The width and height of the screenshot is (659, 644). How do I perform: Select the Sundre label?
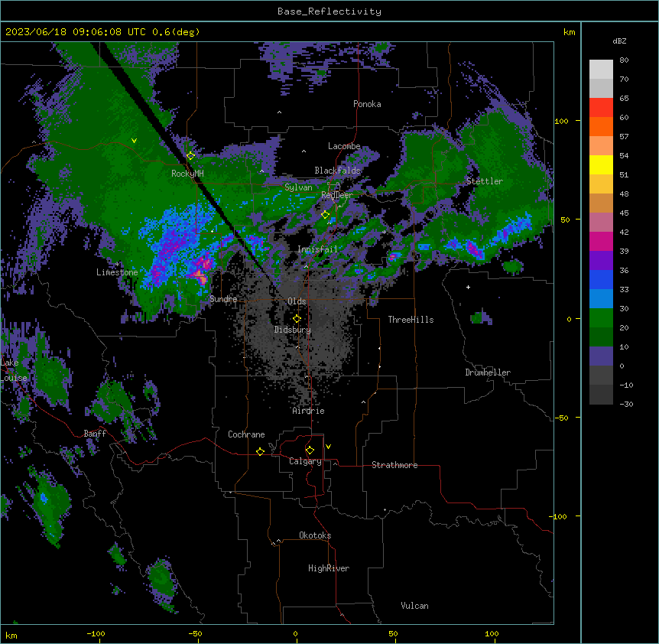[223, 299]
